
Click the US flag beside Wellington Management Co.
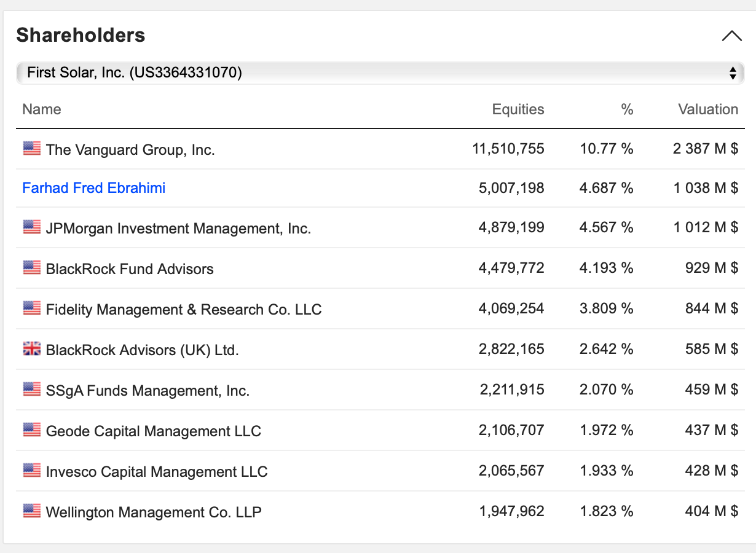coord(32,511)
